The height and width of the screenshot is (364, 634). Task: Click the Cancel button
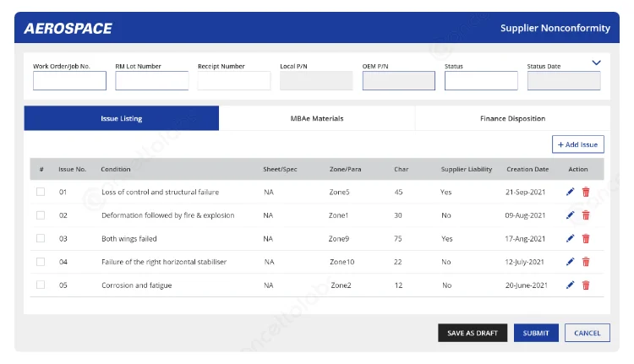(x=587, y=333)
